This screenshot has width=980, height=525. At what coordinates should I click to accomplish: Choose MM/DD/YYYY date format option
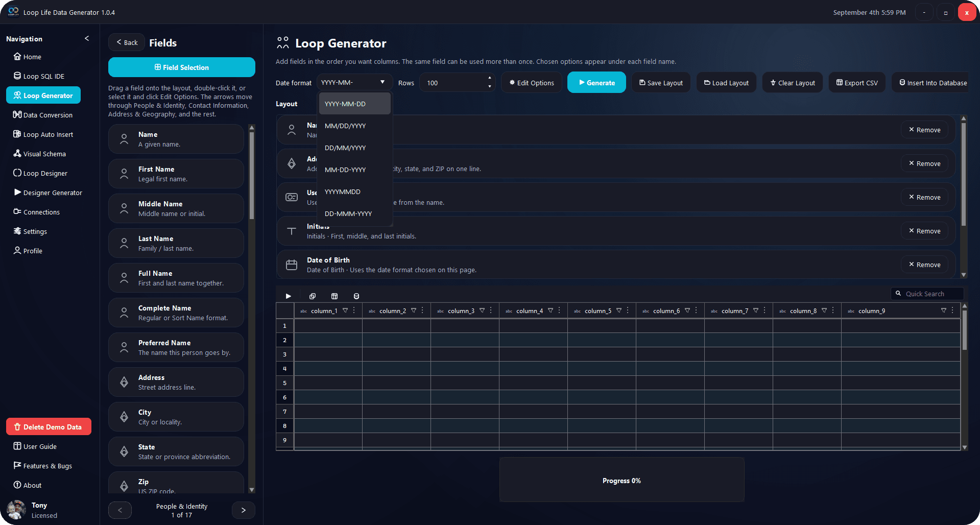click(x=355, y=126)
